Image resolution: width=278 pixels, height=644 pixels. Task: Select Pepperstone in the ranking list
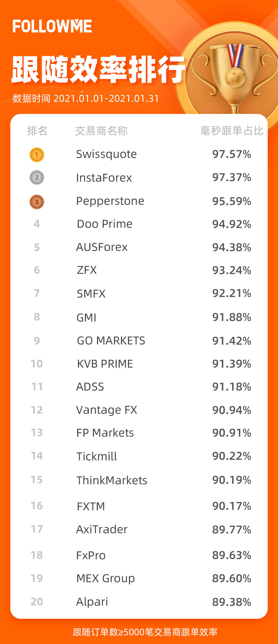point(110,201)
